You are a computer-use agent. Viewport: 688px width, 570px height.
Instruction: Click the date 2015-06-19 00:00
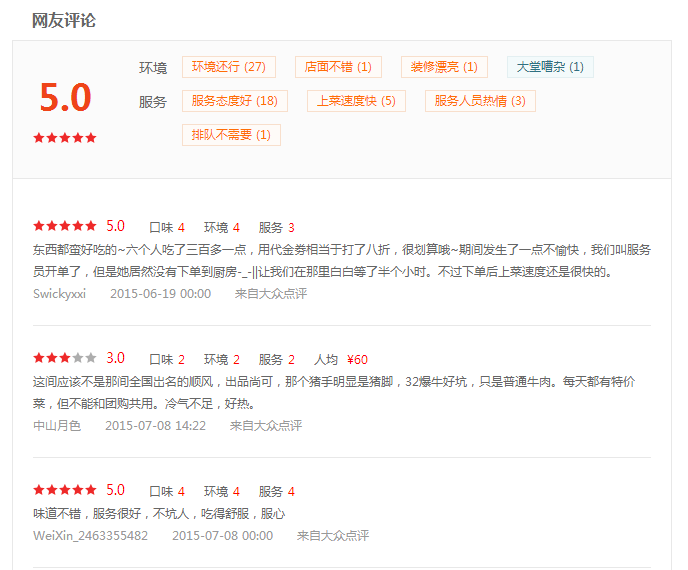[x=161, y=294]
